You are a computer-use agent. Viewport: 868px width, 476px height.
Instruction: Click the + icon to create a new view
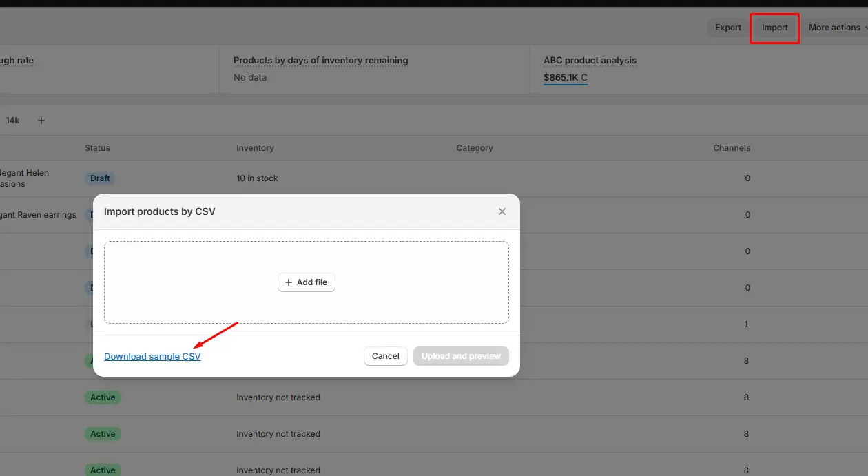[41, 120]
